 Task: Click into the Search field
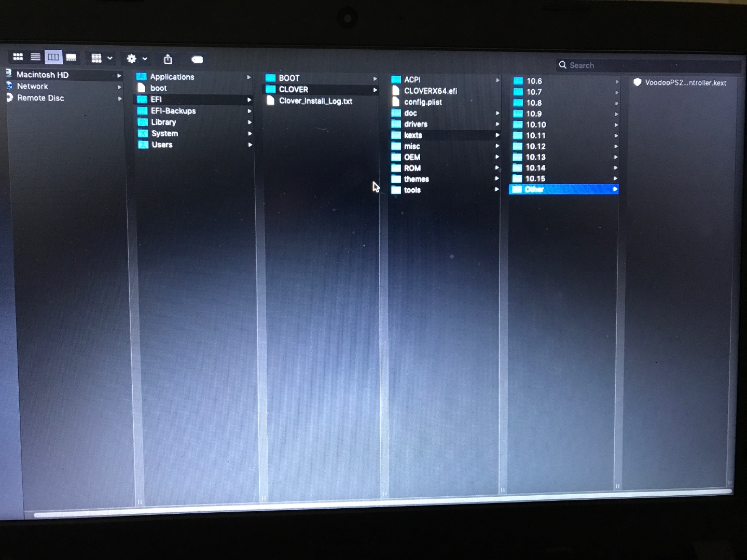pos(648,65)
